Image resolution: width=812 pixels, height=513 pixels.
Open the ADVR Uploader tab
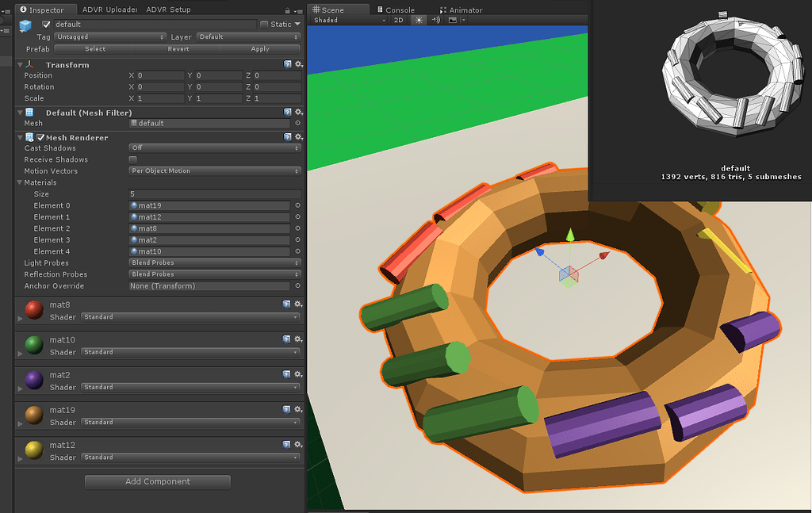(110, 10)
